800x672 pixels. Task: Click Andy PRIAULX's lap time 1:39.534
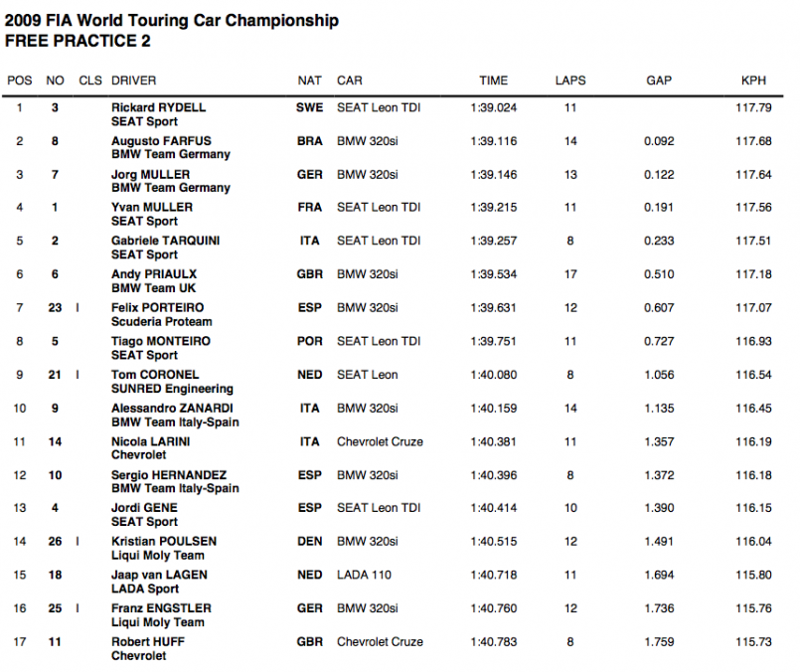tap(494, 274)
